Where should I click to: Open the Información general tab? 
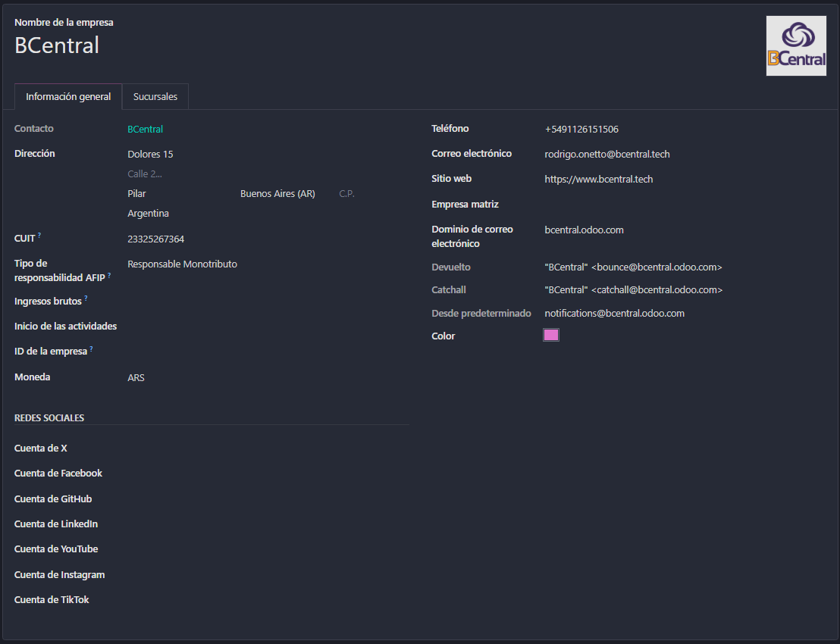pos(68,97)
